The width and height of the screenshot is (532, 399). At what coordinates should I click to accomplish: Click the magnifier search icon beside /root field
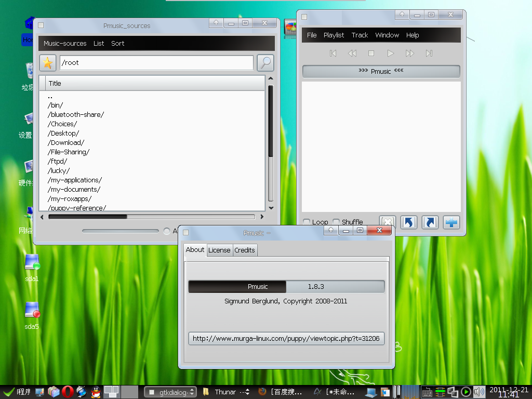click(x=265, y=63)
